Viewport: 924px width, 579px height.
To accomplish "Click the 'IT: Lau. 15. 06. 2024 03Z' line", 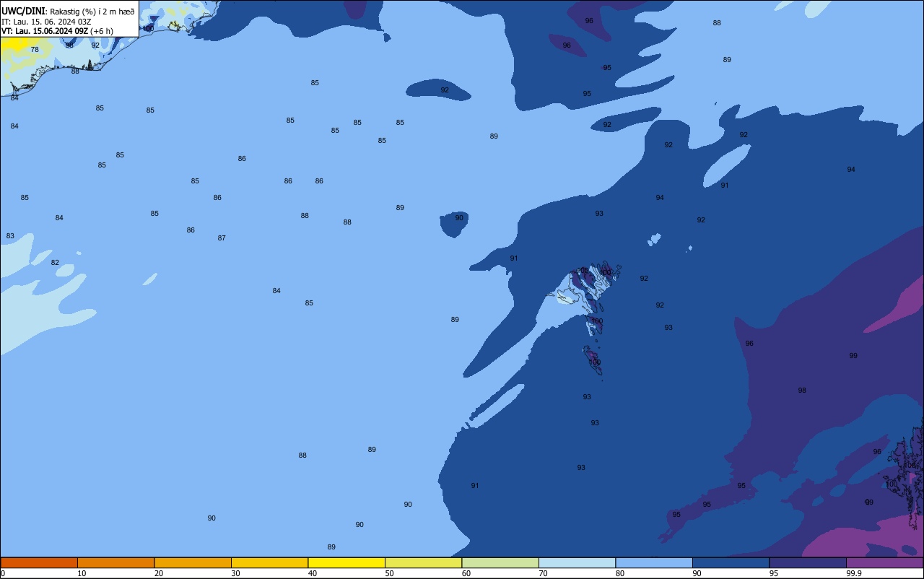I will click(46, 22).
